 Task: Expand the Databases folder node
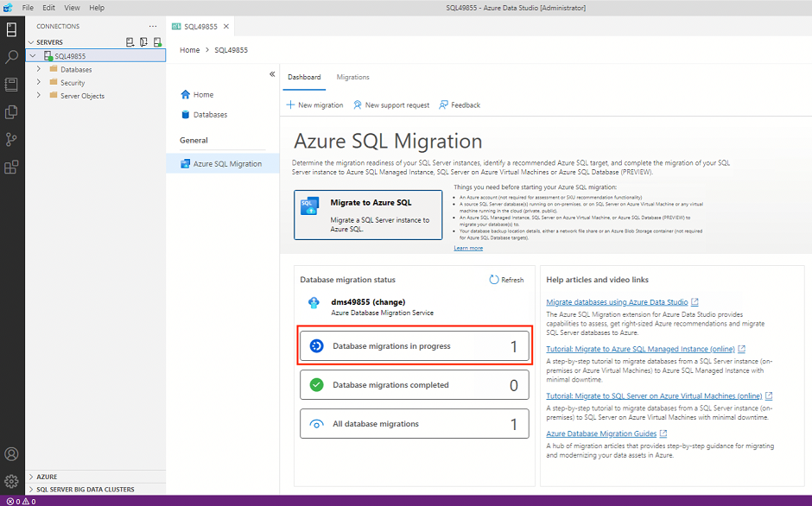point(39,69)
